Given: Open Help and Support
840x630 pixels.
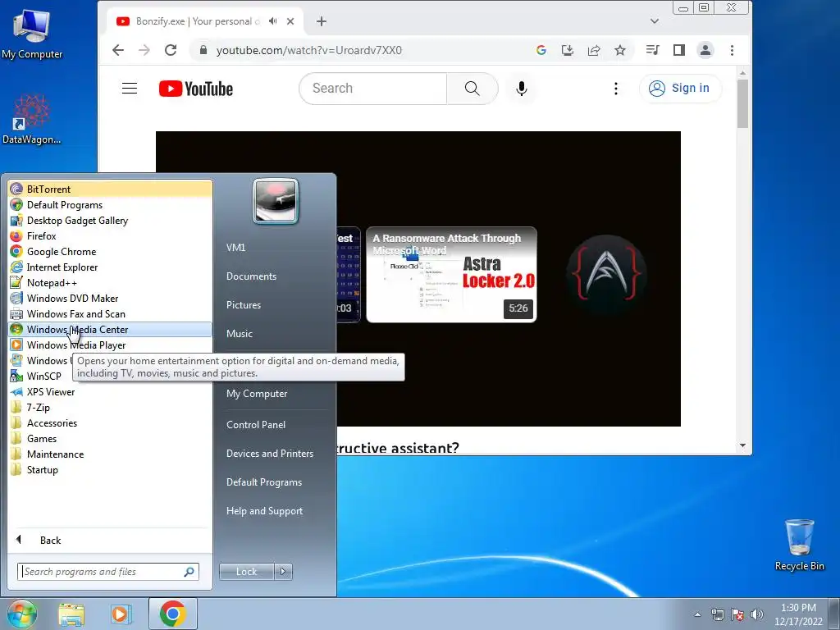Looking at the screenshot, I should coord(264,511).
